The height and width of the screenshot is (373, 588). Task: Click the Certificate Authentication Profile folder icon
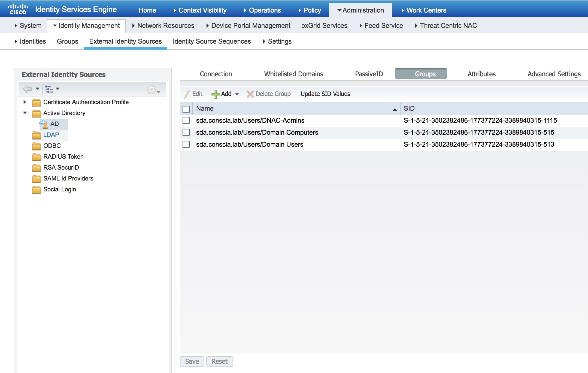point(36,102)
